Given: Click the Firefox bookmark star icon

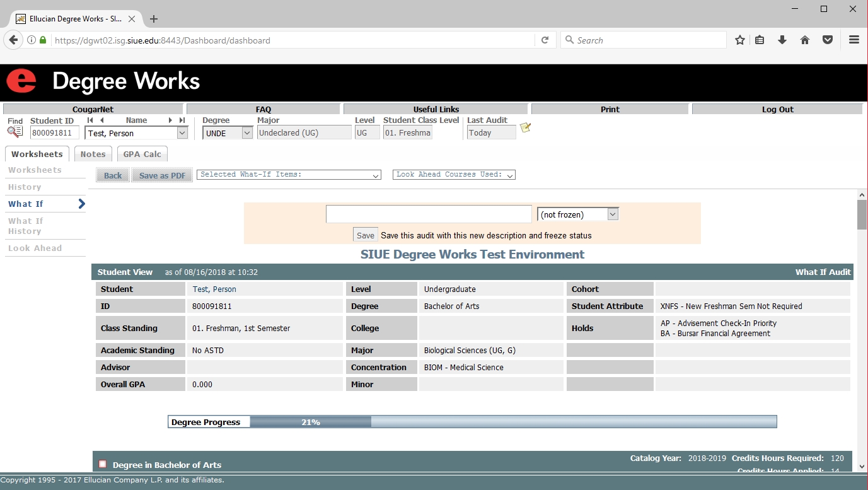Looking at the screenshot, I should 740,40.
